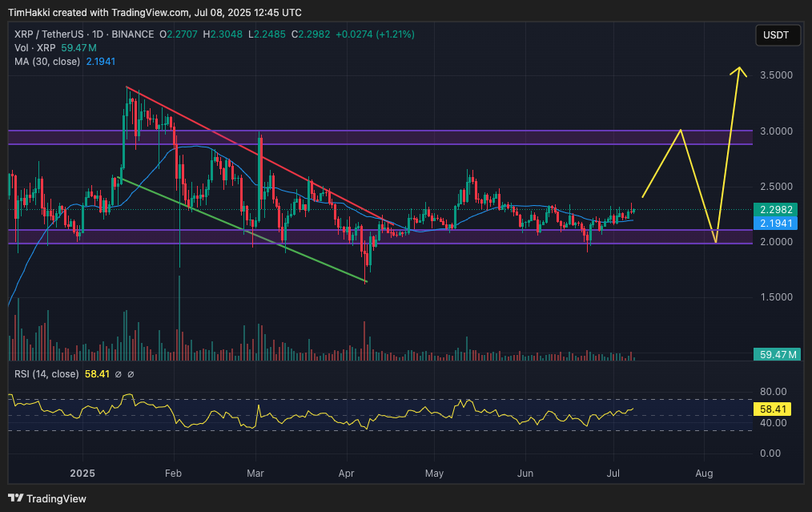Screen dimensions: 812x512
Task: Click the first ∅ icon beside RSI value
Action: pos(117,374)
